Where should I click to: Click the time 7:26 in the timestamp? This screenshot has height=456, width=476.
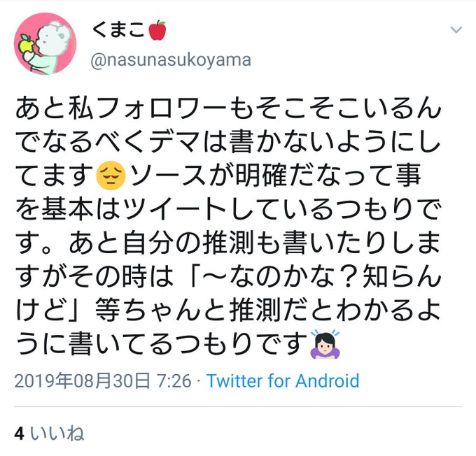[174, 381]
